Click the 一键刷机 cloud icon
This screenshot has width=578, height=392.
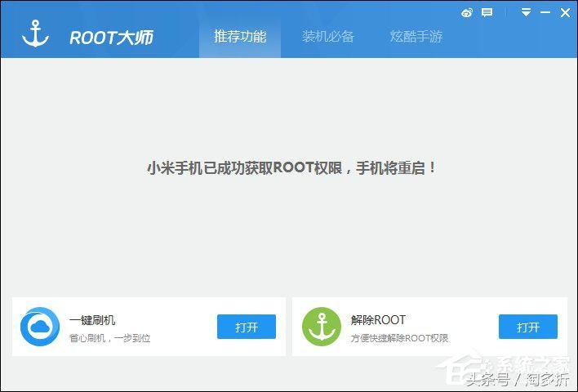[x=40, y=327]
